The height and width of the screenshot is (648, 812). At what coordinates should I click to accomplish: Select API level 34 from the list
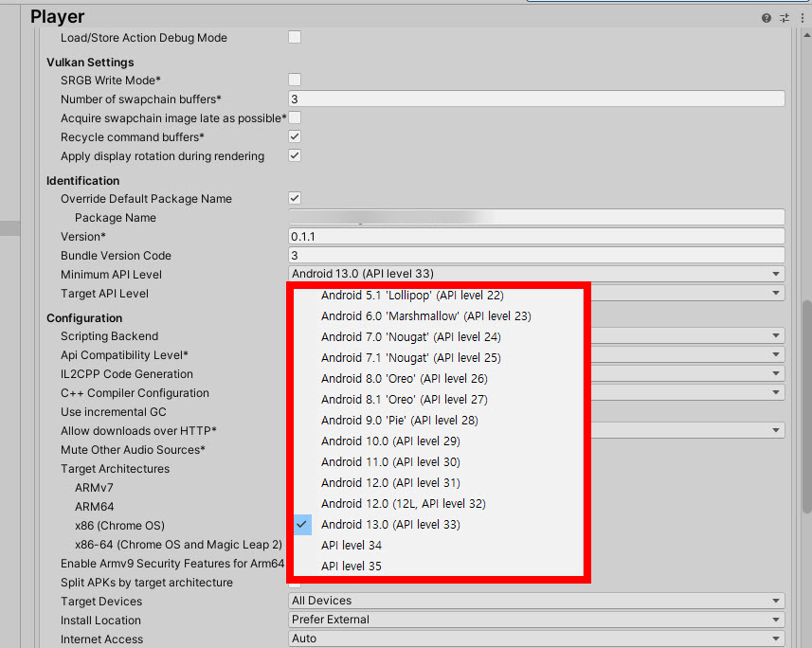coord(438,545)
